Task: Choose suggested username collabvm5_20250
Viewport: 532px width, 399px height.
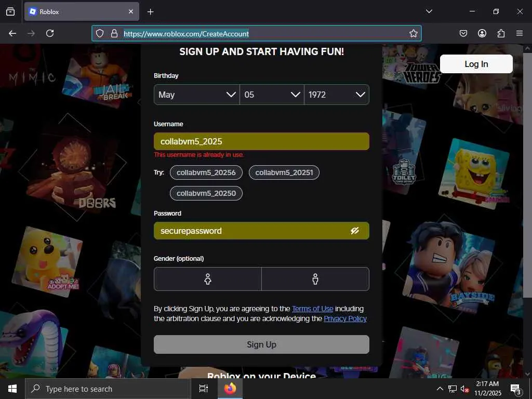Action: pyautogui.click(x=206, y=193)
